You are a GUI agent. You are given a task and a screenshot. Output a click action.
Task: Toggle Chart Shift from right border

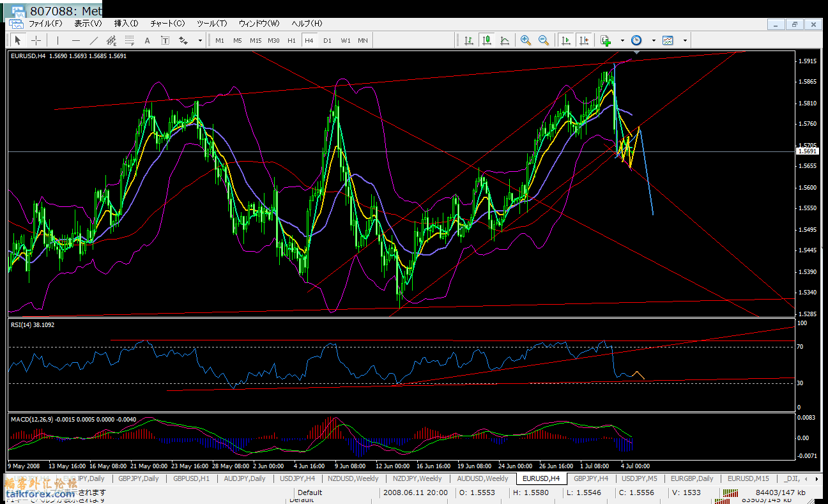click(x=584, y=40)
